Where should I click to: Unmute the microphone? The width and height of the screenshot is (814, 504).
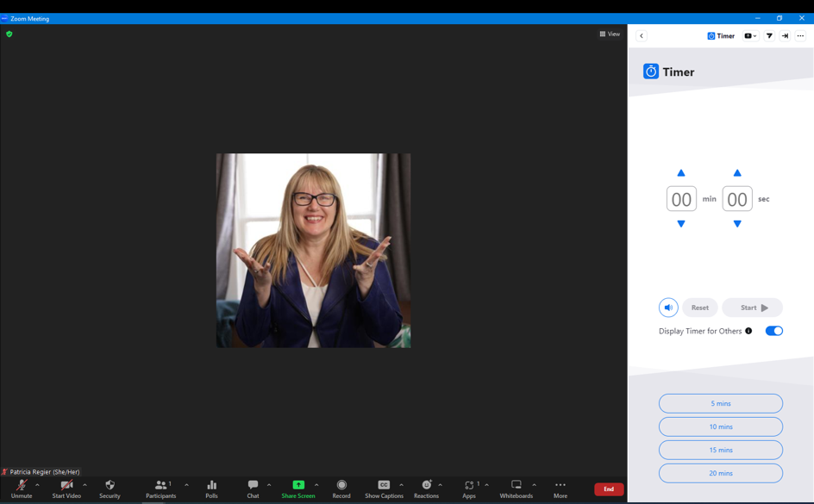coord(22,488)
